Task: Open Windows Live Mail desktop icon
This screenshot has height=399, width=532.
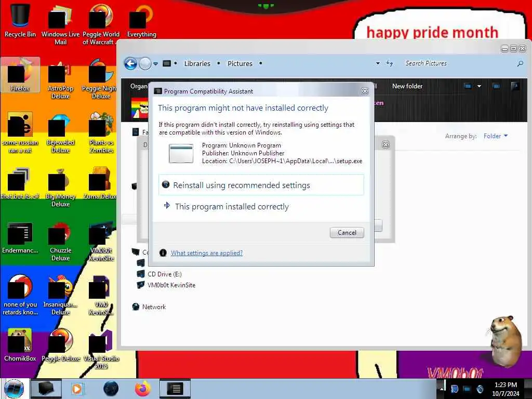Action: [x=60, y=24]
